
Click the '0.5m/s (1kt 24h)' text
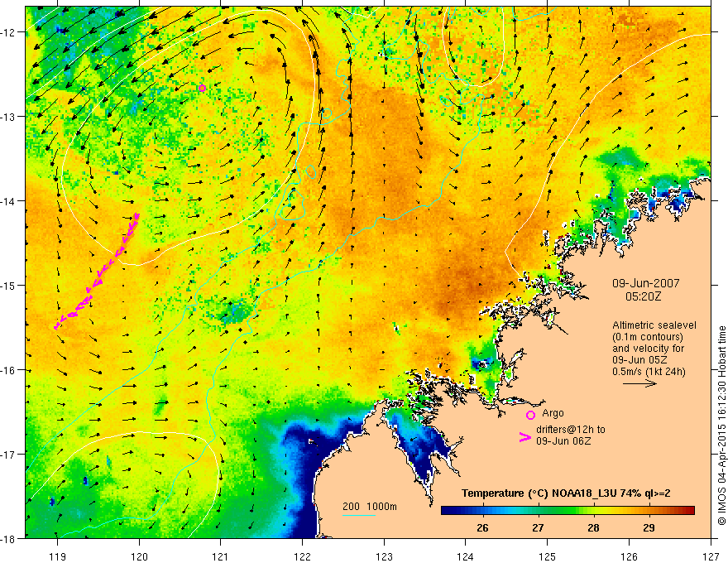click(649, 372)
